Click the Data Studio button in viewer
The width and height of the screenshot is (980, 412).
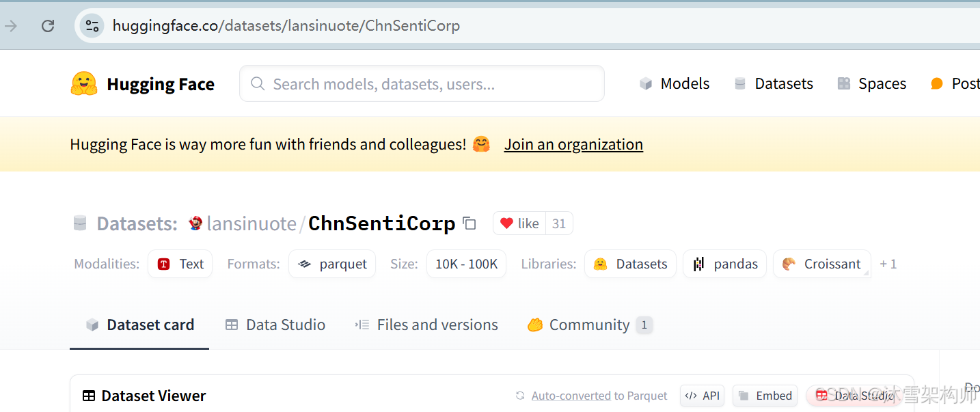coord(855,396)
